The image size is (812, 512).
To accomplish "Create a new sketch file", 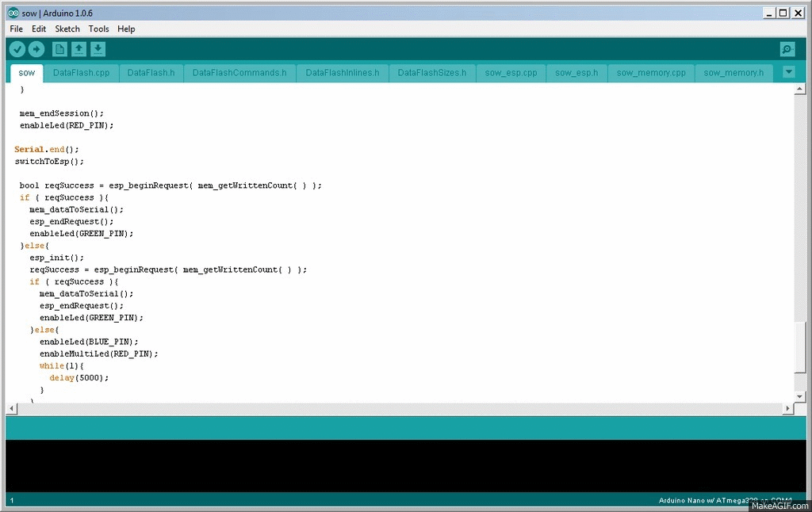I will tap(59, 49).
